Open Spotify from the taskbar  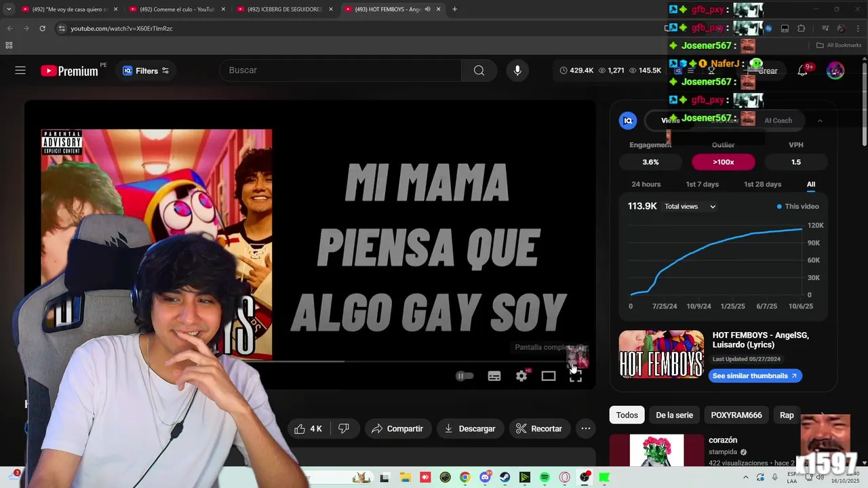click(545, 478)
